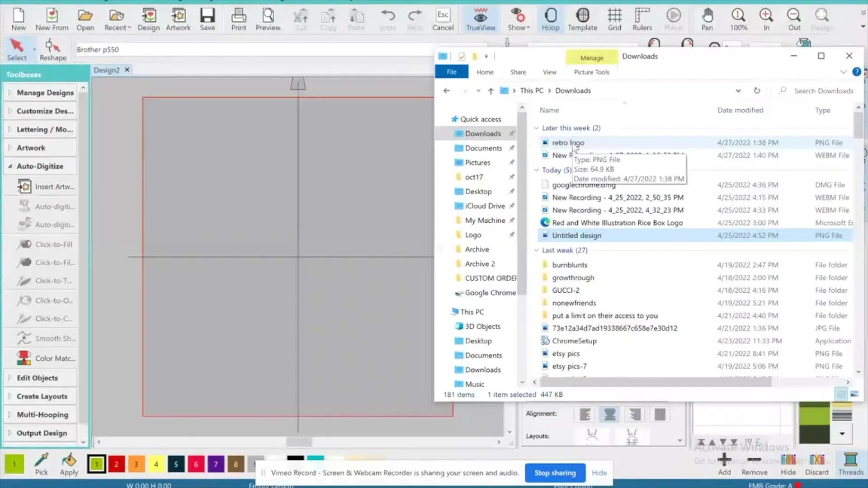Toggle Template visibility
868x488 pixels.
(582, 20)
